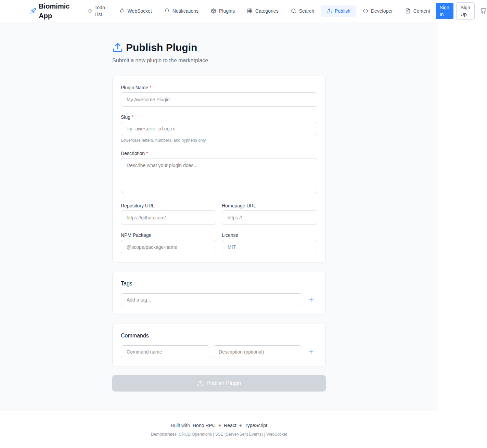The width and height of the screenshot is (487, 448).
Task: Click the plus icon to add tag
Action: click(x=311, y=300)
